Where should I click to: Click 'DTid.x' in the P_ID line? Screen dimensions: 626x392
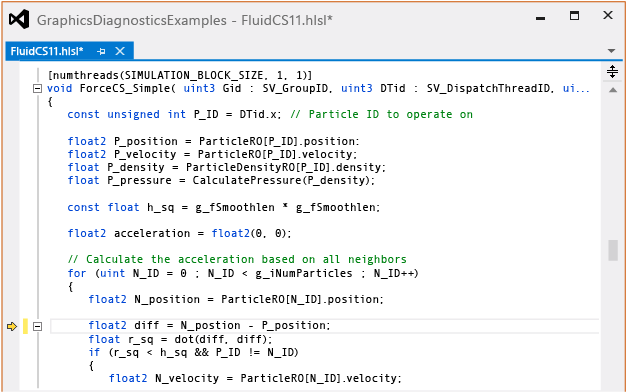pos(258,114)
